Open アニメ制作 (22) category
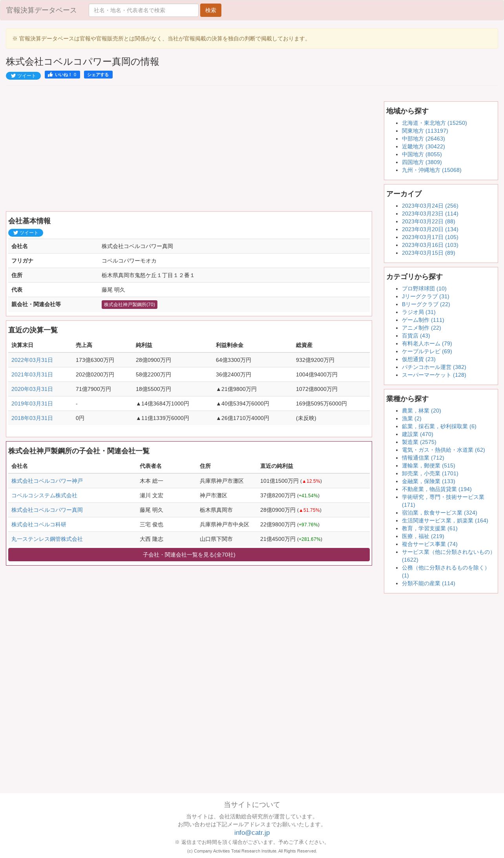This screenshot has height=858, width=504. [421, 328]
